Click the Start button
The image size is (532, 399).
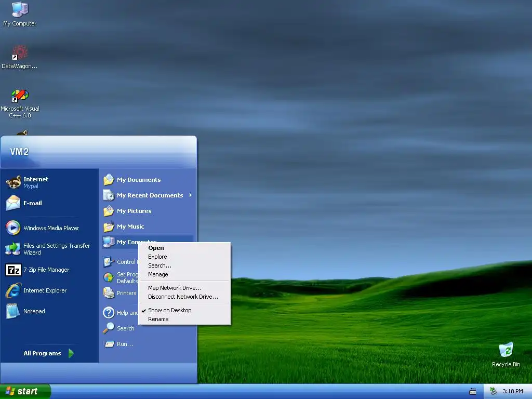point(25,391)
